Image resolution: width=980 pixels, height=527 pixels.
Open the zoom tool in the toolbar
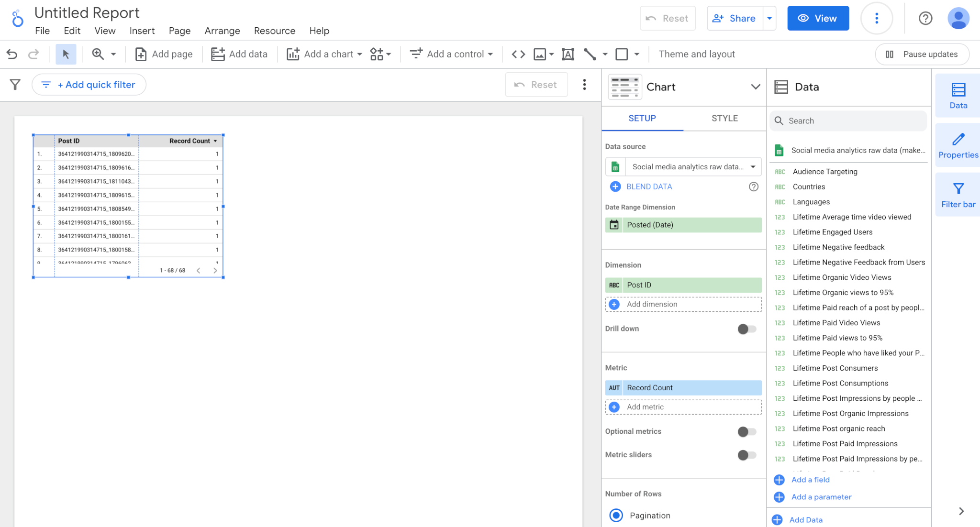(98, 54)
